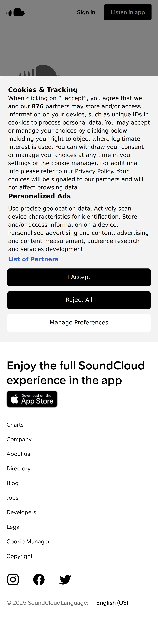Navigate to the Blog link
The image size is (158, 644).
[x=12, y=483]
